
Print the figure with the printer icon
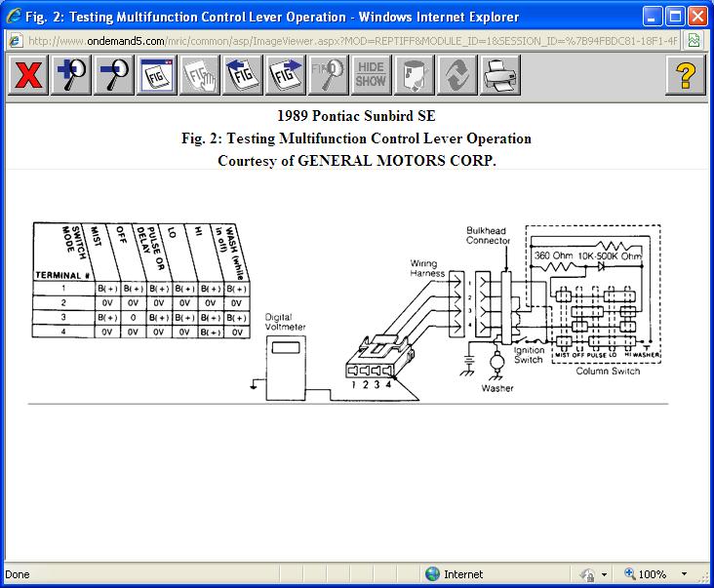coord(499,75)
